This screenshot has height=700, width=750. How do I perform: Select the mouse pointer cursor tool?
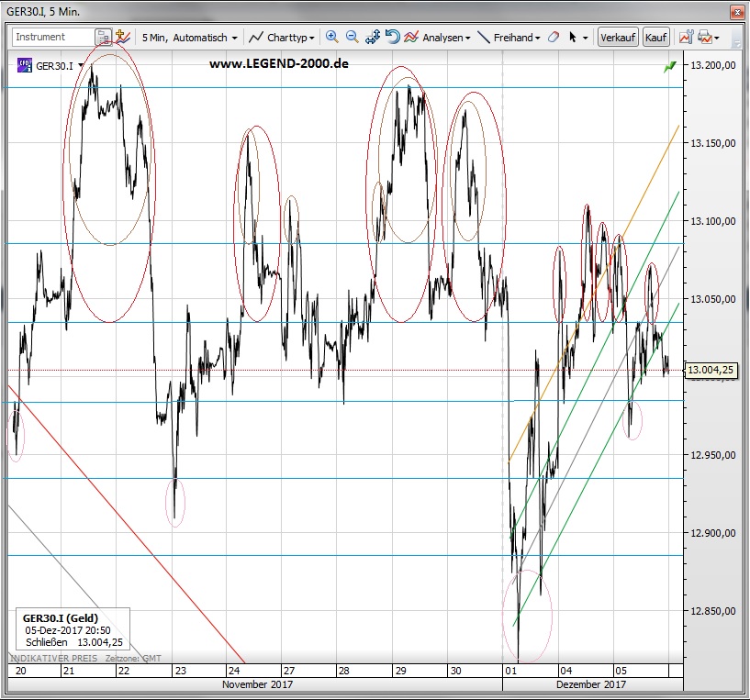[573, 38]
